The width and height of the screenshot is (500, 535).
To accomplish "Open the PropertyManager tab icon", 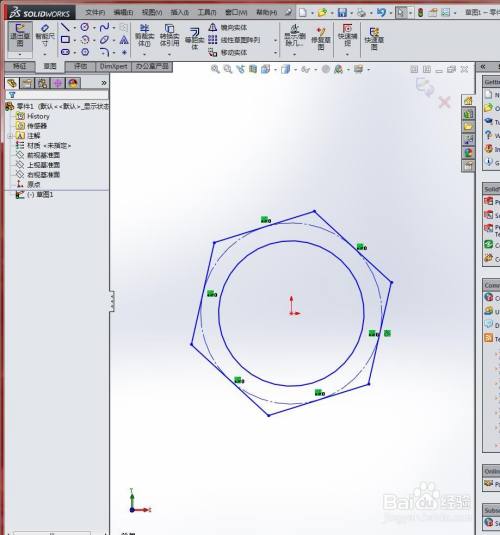I will [27, 83].
